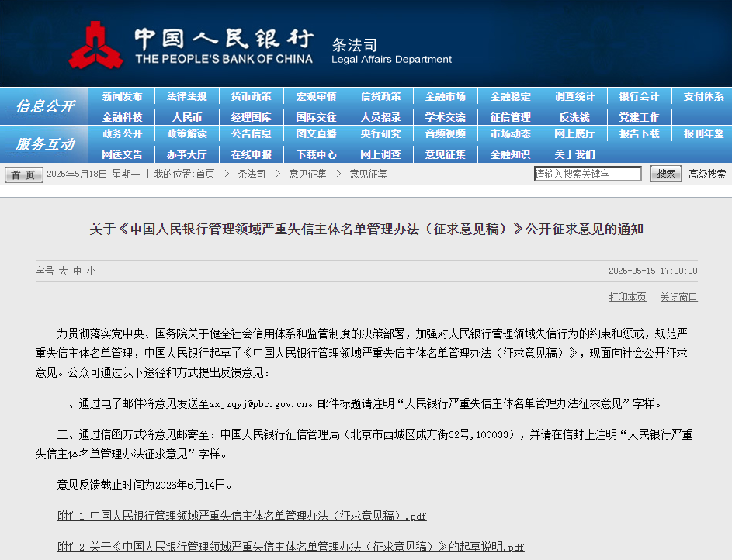Screen dimensions: 732x560
Task: Open the 反洗钱 section
Action: pyautogui.click(x=574, y=117)
